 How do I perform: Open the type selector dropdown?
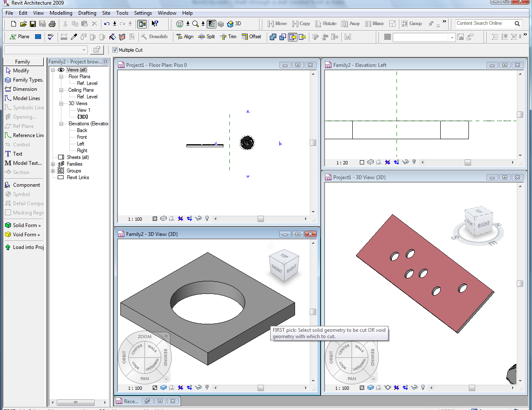pyautogui.click(x=84, y=50)
